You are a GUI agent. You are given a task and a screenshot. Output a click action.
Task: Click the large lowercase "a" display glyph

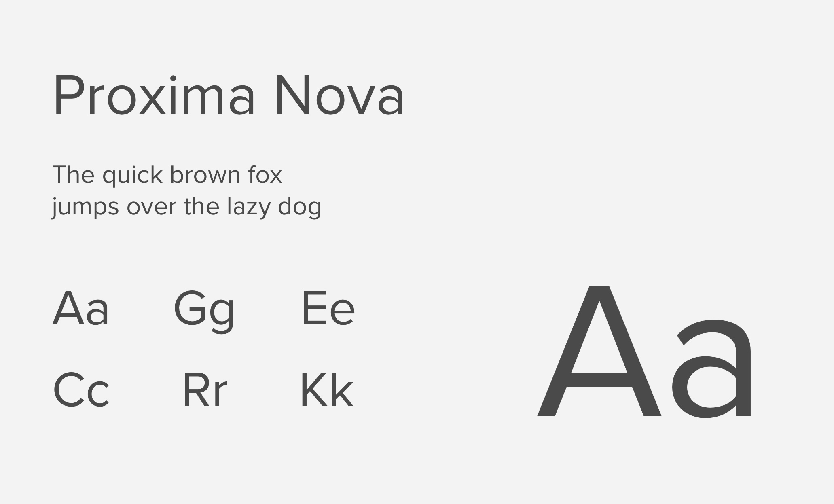click(x=712, y=368)
